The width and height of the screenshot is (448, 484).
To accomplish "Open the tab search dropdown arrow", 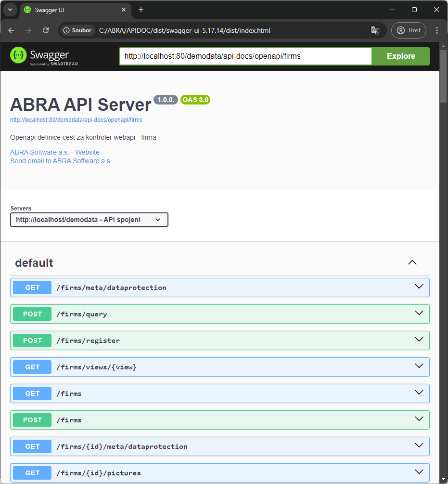I will [10, 10].
